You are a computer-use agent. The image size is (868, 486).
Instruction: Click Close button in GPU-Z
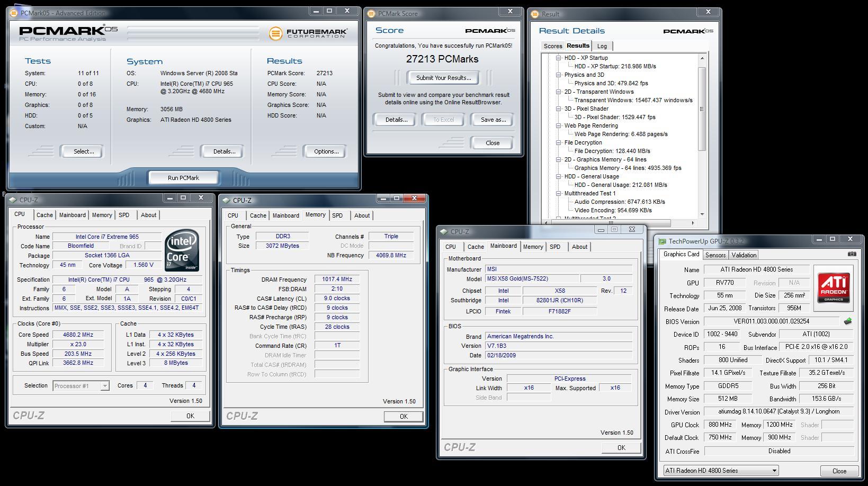[x=839, y=471]
